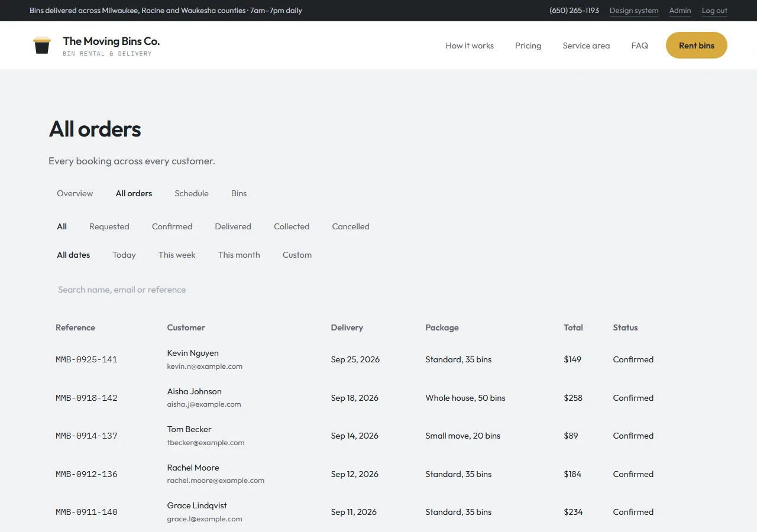Open the Bins tab
The width and height of the screenshot is (757, 532).
pyautogui.click(x=239, y=193)
